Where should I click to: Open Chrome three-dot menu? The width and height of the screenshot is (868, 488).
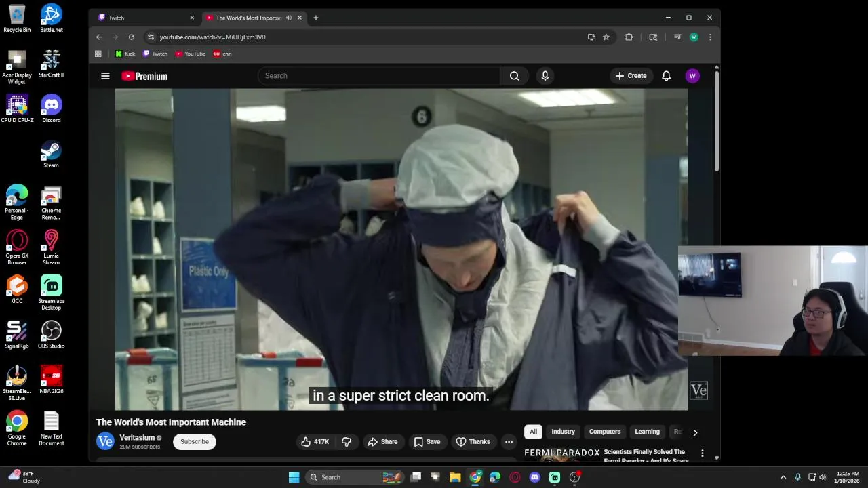click(x=709, y=37)
